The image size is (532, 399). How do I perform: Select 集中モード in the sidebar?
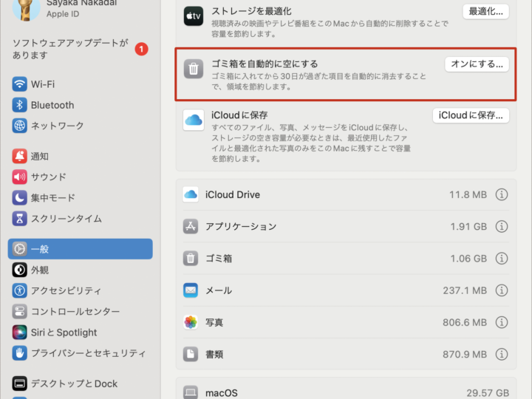click(x=80, y=197)
